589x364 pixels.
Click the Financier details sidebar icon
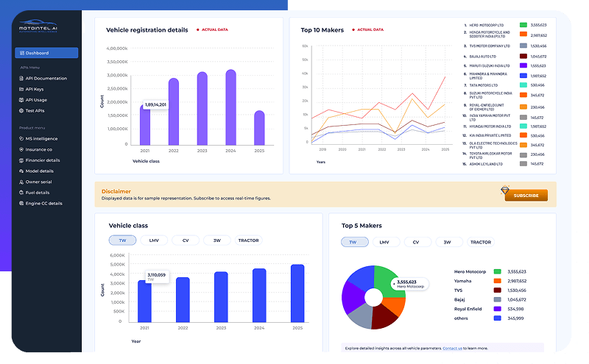coord(21,160)
